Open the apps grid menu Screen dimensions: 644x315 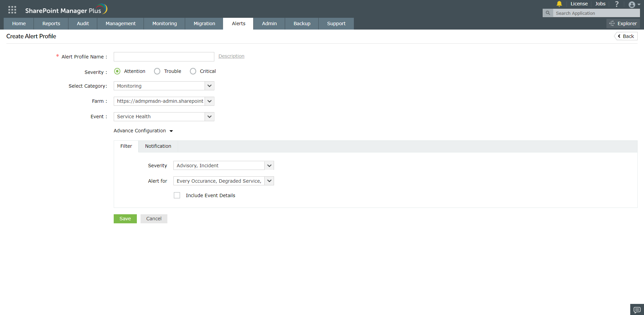12,9
